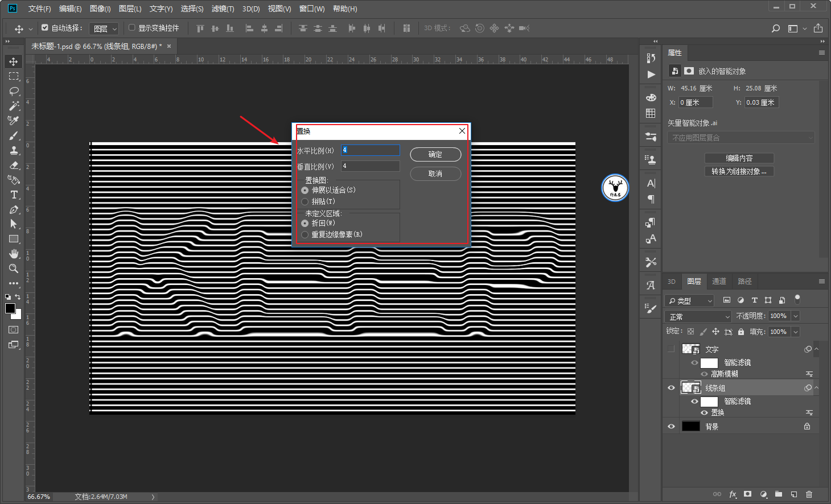Screen dimensions: 831x504
Task: Select the Brush tool
Action: click(14, 135)
